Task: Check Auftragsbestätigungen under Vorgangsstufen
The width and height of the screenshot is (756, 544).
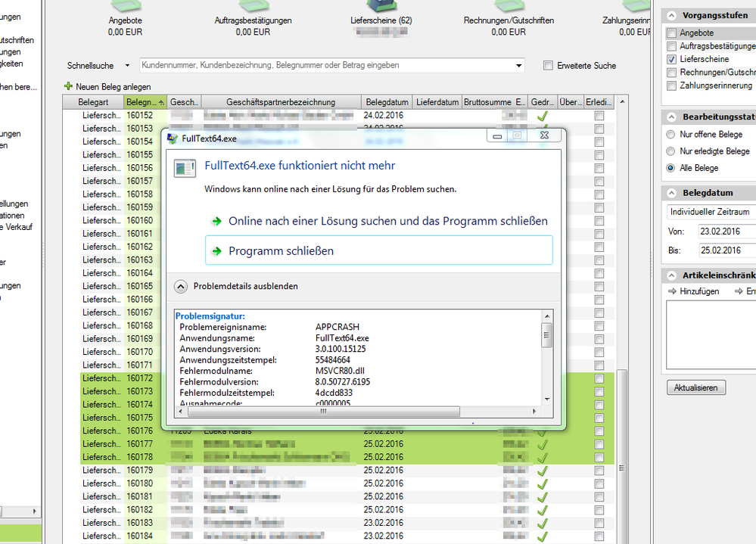Action: click(672, 46)
